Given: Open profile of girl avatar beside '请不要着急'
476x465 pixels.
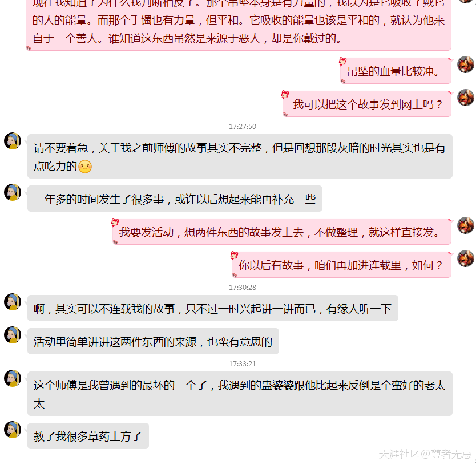Looking at the screenshot, I should [13, 141].
